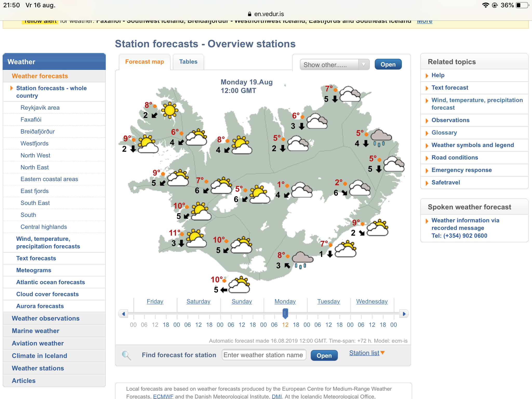Click the weather station name input field
The image size is (532, 399).
264,355
